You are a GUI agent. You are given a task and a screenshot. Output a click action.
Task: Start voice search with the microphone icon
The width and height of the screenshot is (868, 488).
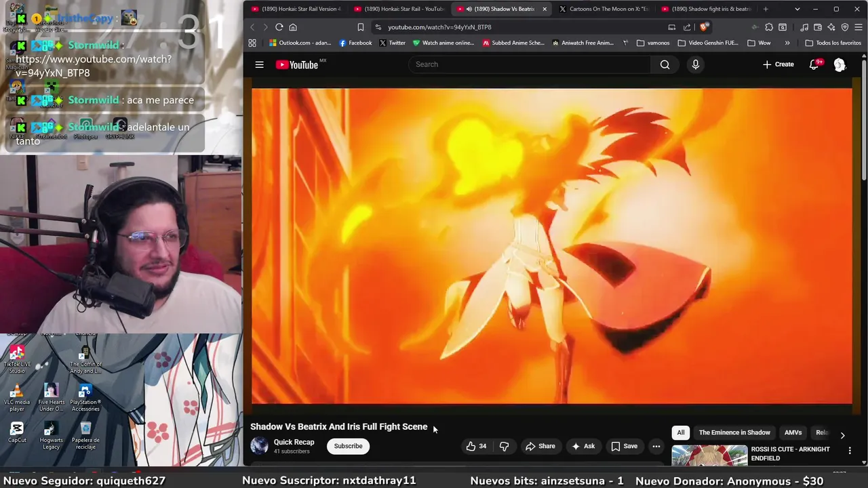pos(695,64)
